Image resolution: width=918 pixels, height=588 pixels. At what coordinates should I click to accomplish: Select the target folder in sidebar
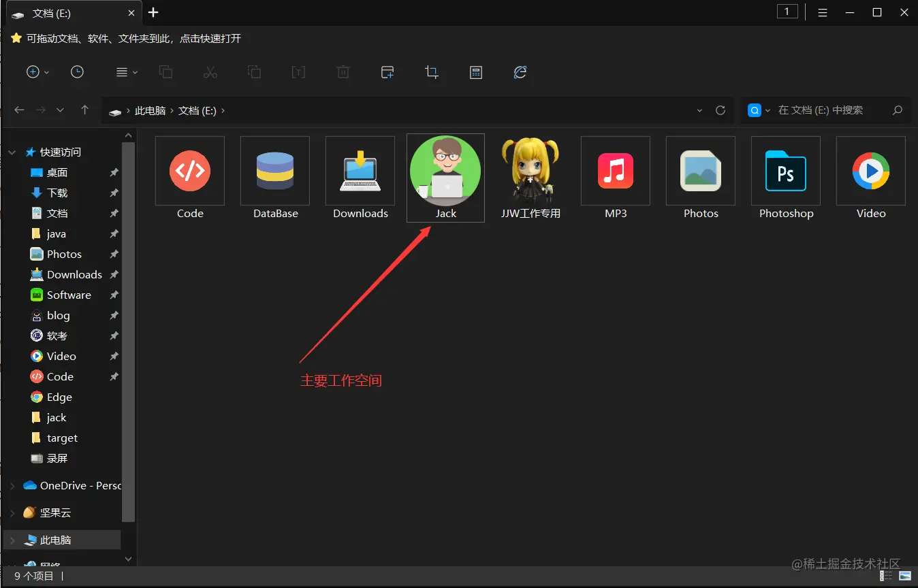[63, 438]
